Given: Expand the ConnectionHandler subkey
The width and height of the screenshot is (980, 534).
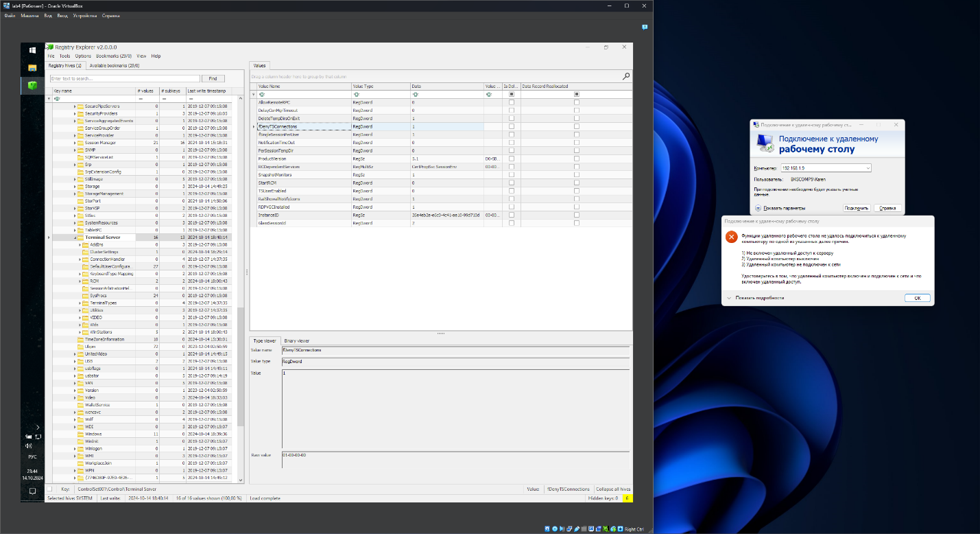Looking at the screenshot, I should click(79, 259).
